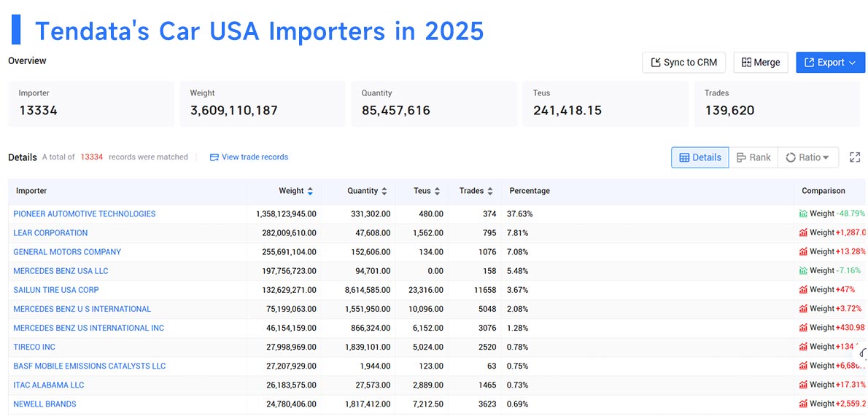
Task: Click the 7.08% percentage cell
Action: click(x=517, y=251)
